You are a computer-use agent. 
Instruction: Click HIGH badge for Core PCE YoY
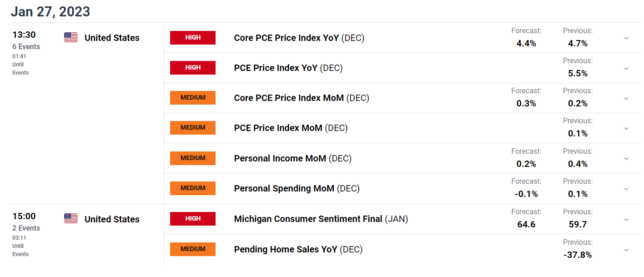coord(193,38)
